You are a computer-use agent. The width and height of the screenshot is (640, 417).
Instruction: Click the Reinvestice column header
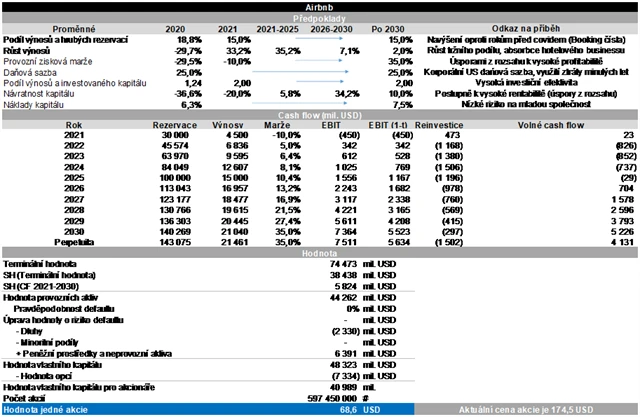[439, 125]
